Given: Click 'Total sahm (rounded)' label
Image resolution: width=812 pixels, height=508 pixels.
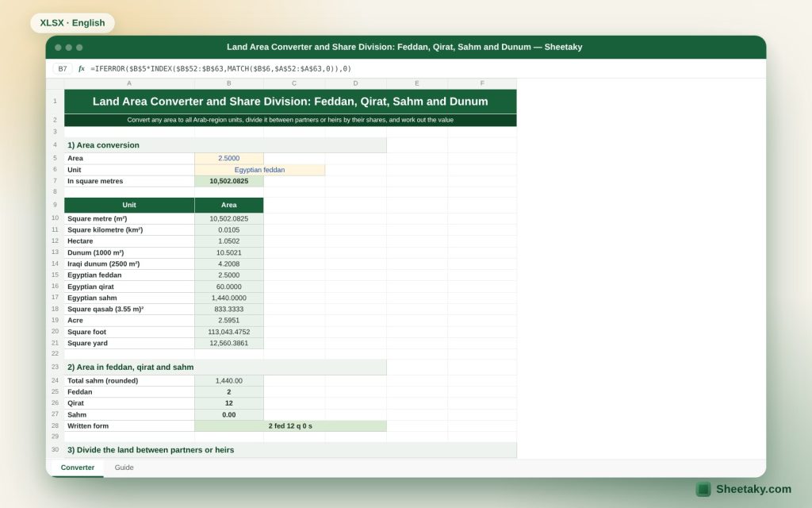Looking at the screenshot, I should click(x=129, y=380).
